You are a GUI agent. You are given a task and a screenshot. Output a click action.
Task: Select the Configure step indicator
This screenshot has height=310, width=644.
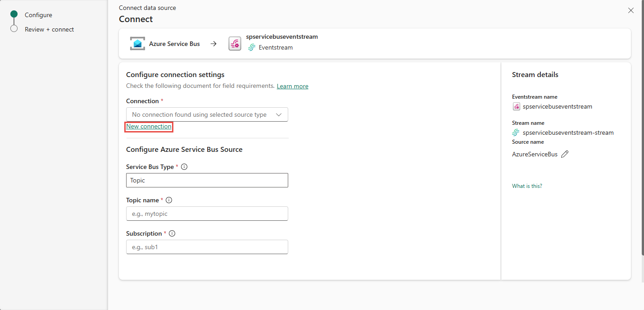coord(14,14)
